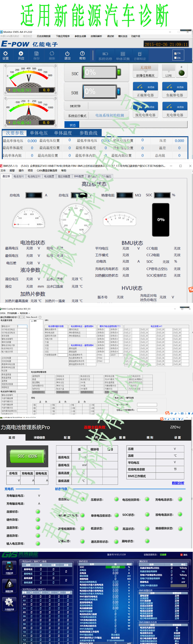193x644 pixels.
Task: Click the 硬件异常 green indicator
Action: coord(38,520)
